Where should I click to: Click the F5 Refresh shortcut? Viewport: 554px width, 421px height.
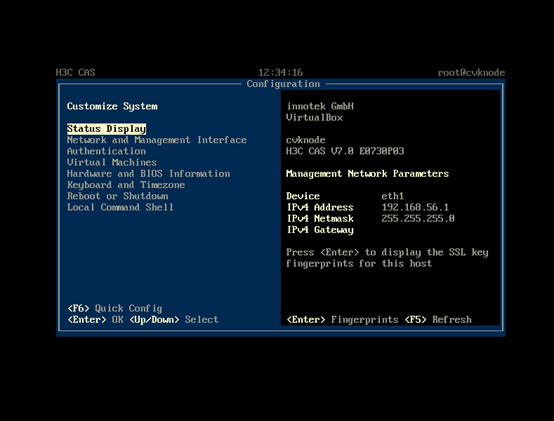[x=438, y=320]
